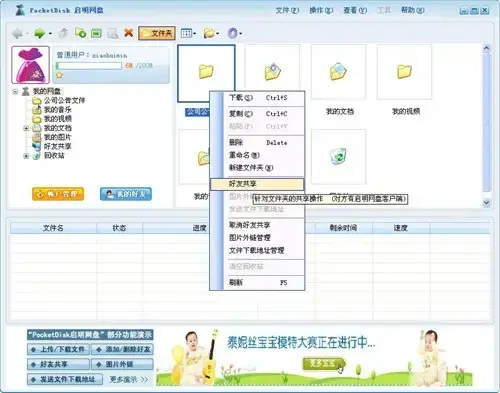
Task: Click new folder icon with green plus
Action: [x=80, y=33]
